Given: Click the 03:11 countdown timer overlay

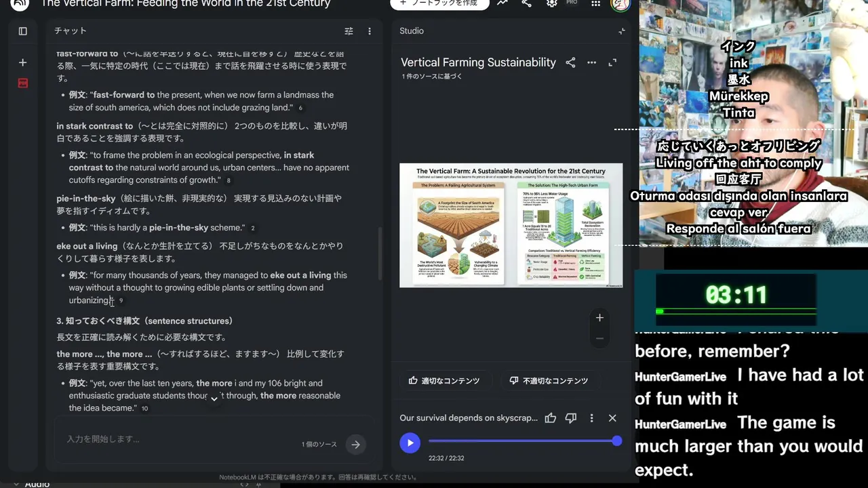Looking at the screenshot, I should (x=736, y=295).
